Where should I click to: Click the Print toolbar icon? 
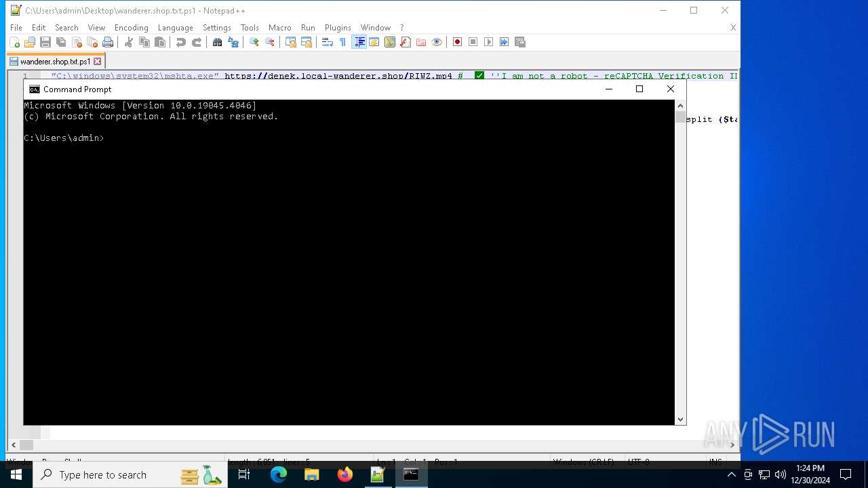point(108,42)
